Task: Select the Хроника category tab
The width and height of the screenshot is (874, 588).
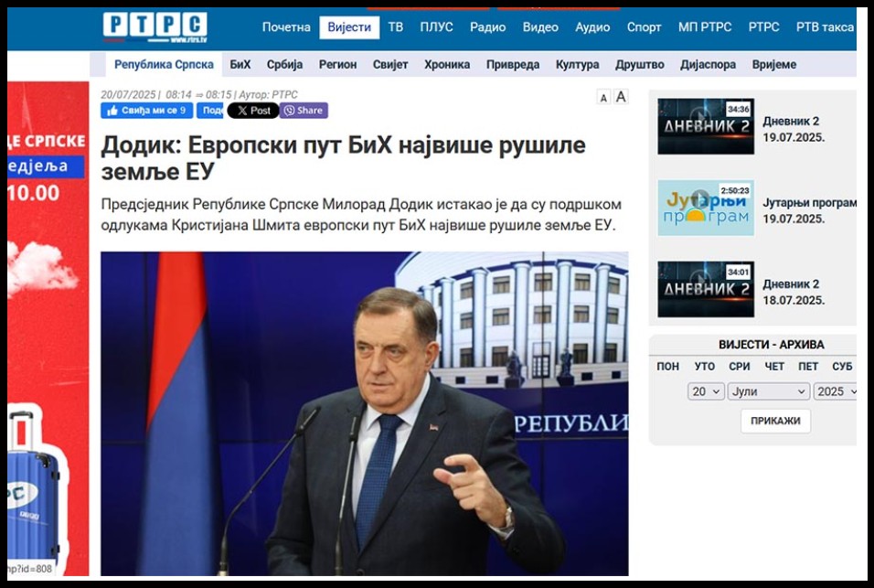Action: point(447,65)
